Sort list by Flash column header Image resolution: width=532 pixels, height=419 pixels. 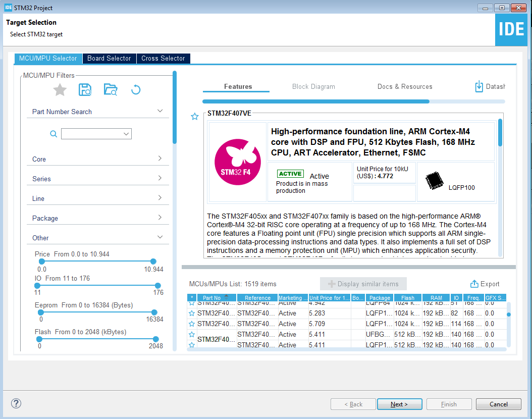click(x=407, y=298)
